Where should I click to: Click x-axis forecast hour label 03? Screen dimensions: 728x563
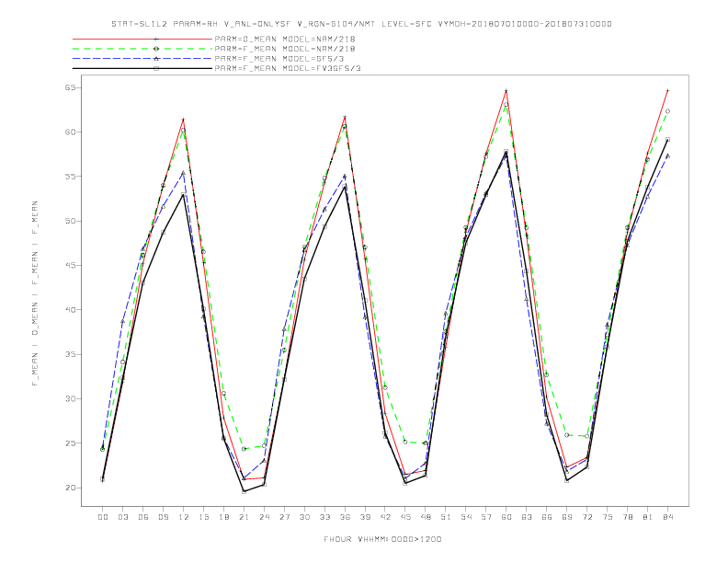tap(122, 517)
